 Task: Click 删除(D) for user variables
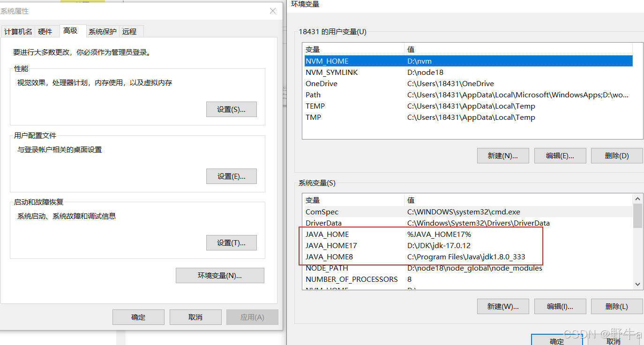tap(617, 155)
